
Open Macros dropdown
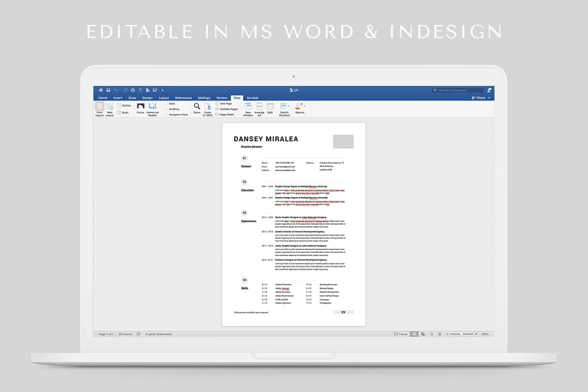coord(300,108)
